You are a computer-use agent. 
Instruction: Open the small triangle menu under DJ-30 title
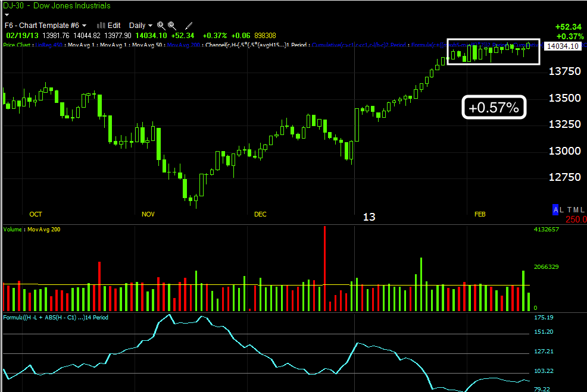click(x=7, y=15)
